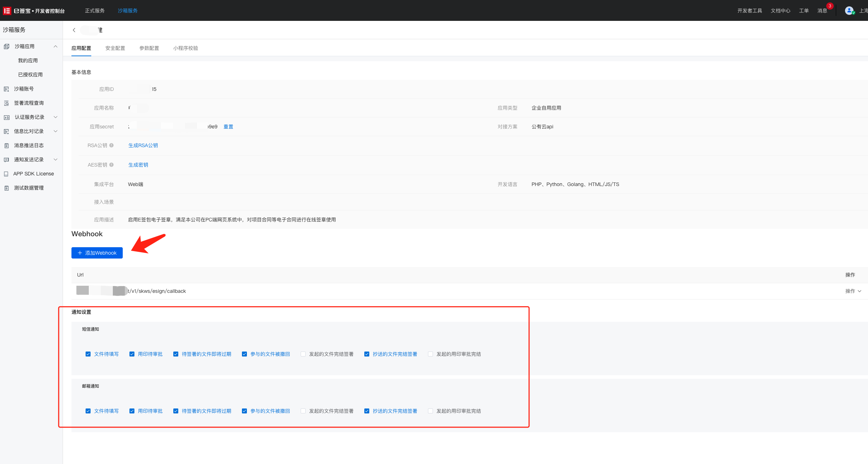Open the 正式服务 top menu

coord(95,11)
